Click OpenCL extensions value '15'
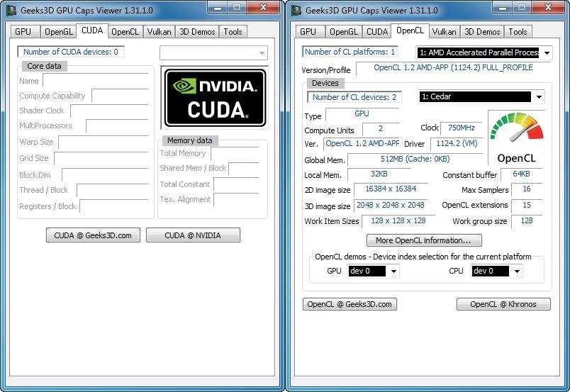This screenshot has height=392, width=570. (x=527, y=205)
